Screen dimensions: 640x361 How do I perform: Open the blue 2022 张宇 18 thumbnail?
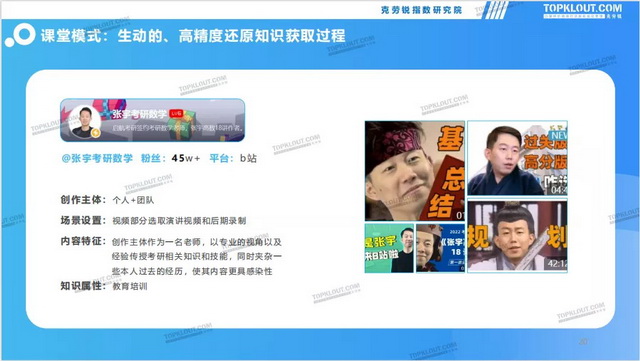point(440,248)
